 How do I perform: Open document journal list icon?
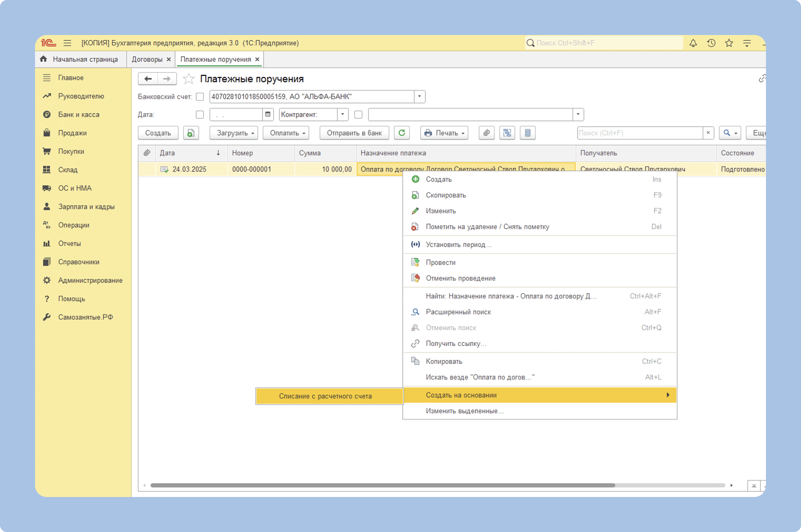click(x=527, y=133)
